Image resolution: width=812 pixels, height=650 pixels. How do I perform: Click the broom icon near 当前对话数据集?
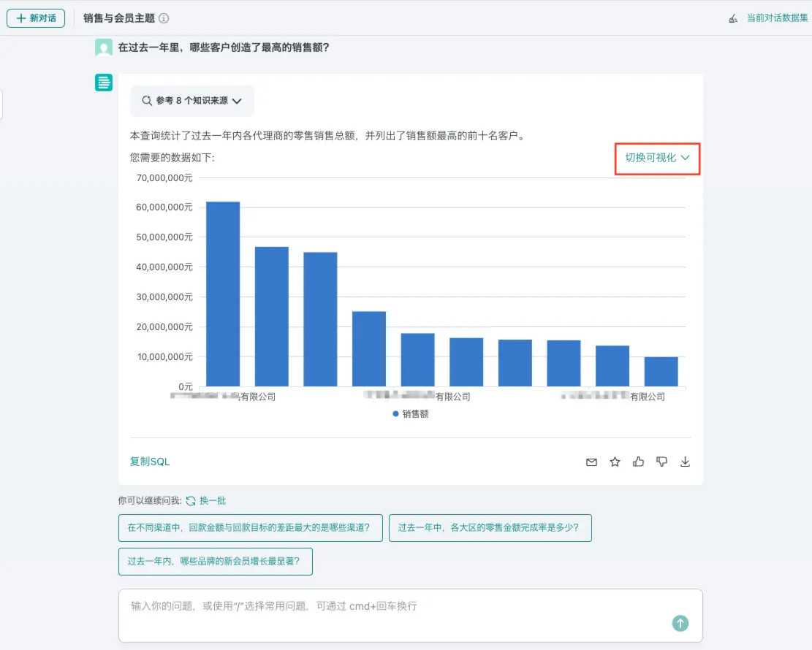(733, 19)
